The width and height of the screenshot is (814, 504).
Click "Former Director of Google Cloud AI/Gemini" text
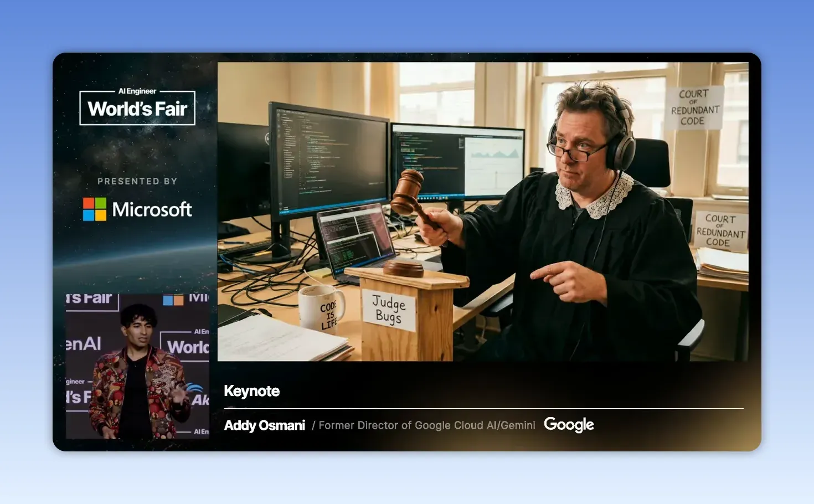click(x=427, y=425)
